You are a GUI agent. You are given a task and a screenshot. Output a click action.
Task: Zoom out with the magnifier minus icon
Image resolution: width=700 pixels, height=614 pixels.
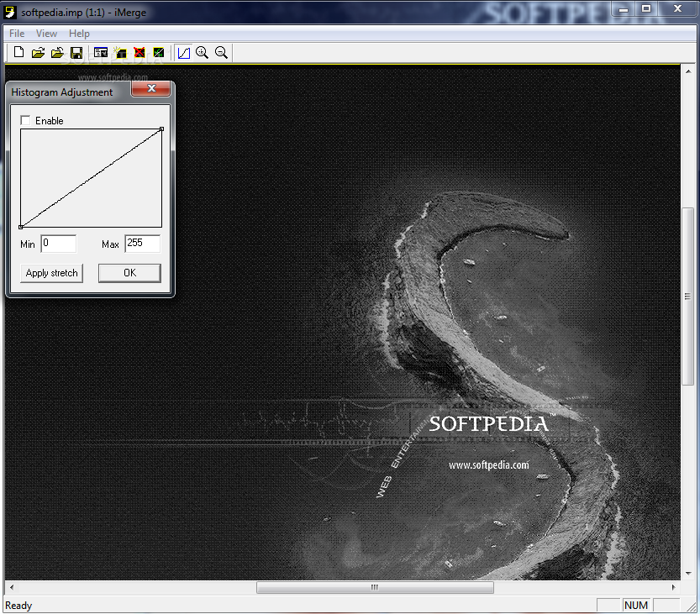click(221, 53)
